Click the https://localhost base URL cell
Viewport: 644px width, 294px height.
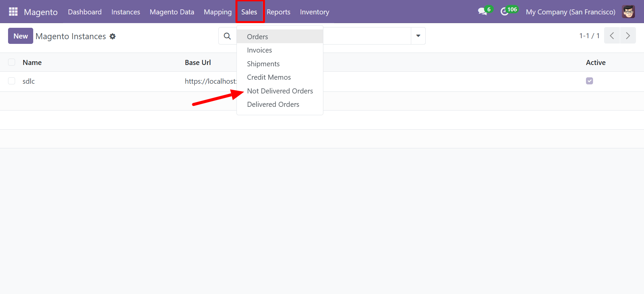(211, 81)
